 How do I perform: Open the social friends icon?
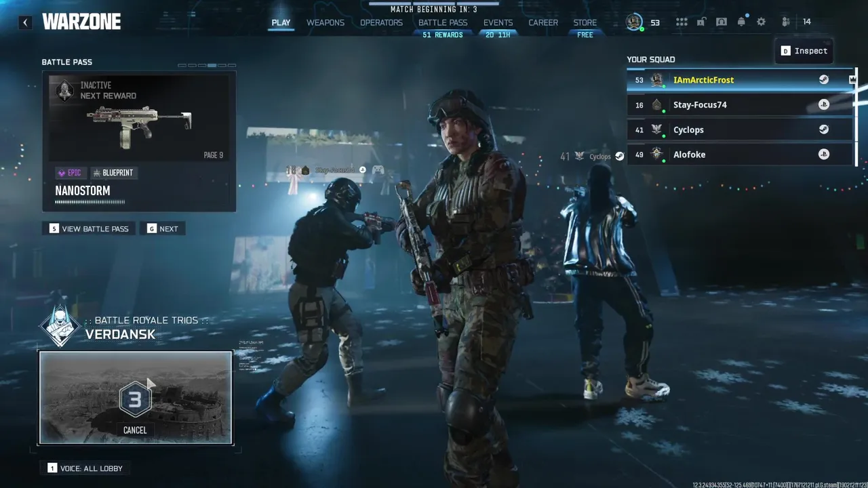(x=786, y=22)
